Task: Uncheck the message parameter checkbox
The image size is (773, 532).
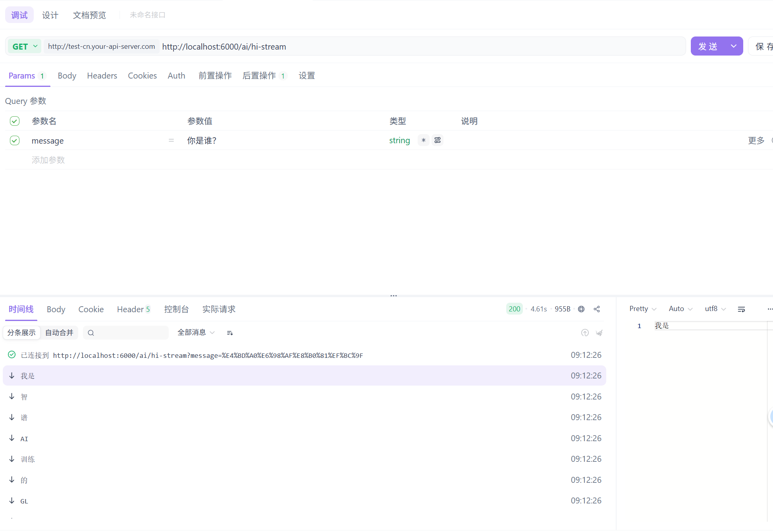Action: 15,140
